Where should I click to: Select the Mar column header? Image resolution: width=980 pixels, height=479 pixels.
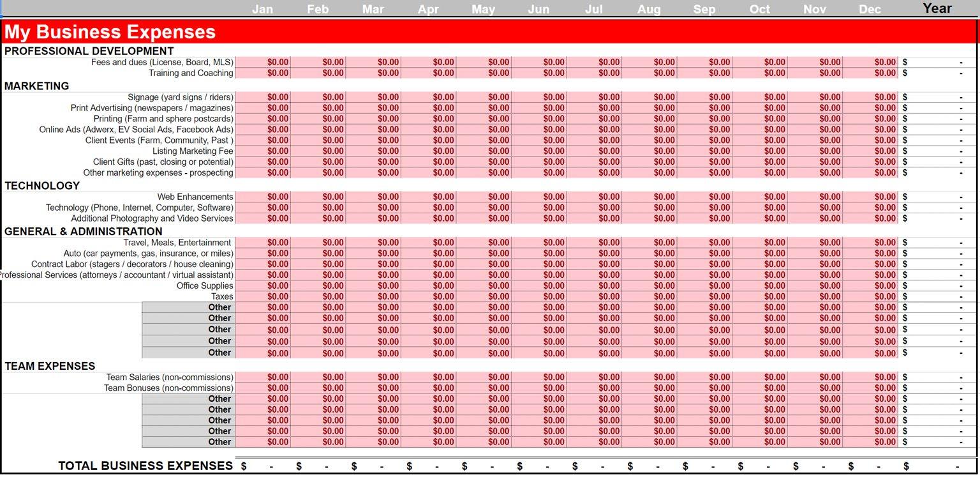373,10
